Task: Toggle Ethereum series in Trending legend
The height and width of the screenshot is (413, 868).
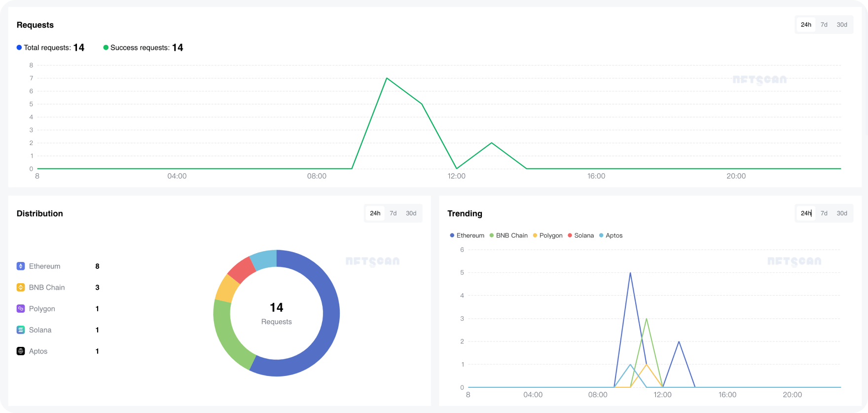Action: point(467,235)
